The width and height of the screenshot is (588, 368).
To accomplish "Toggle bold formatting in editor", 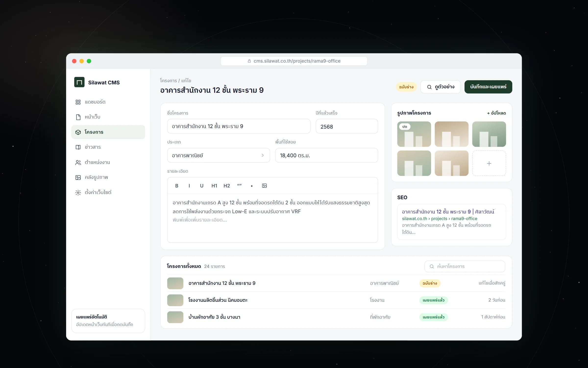I will [x=177, y=186].
